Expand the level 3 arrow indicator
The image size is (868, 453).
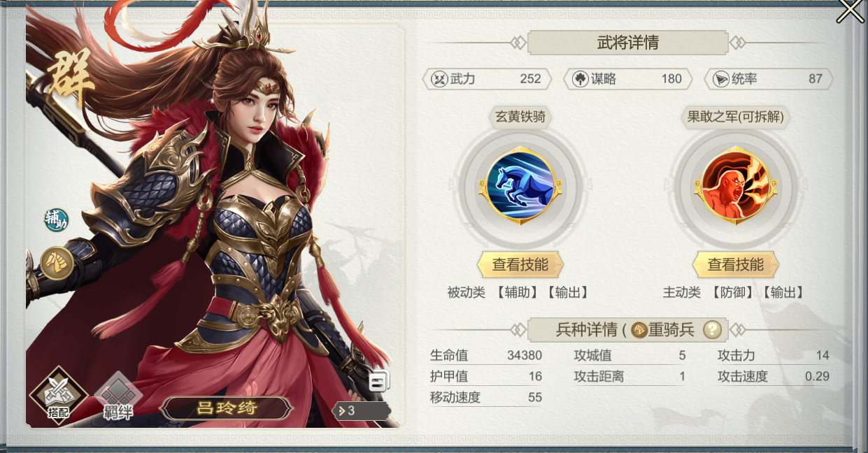[x=361, y=411]
